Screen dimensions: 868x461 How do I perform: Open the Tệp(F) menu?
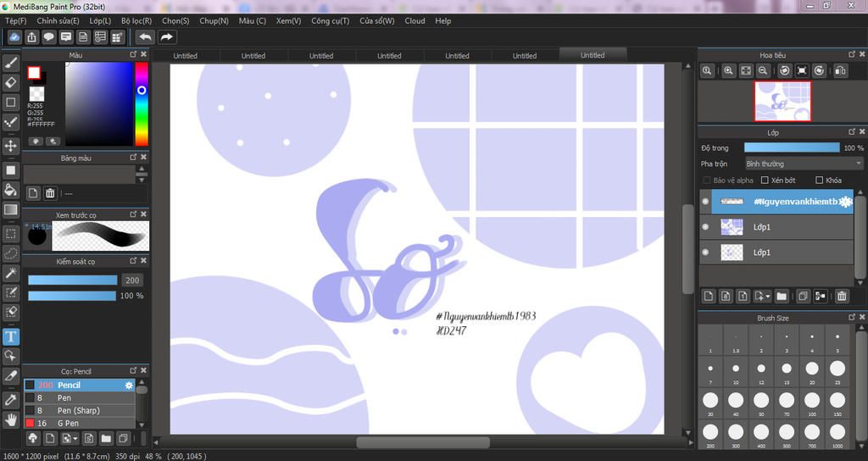coord(15,21)
